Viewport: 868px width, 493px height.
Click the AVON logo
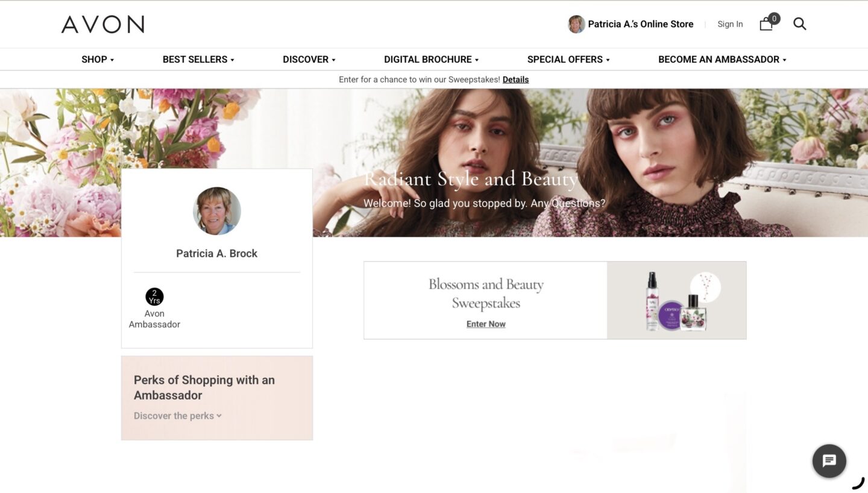click(102, 24)
